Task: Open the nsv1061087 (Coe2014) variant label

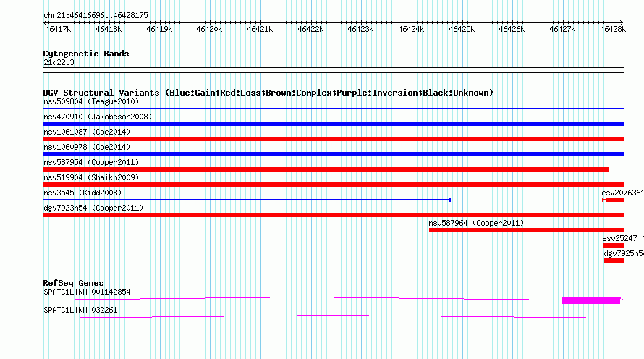Action: click(x=87, y=132)
